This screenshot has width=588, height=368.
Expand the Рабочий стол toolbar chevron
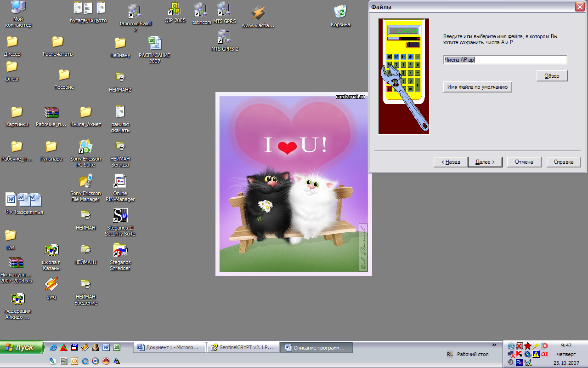[x=494, y=345]
